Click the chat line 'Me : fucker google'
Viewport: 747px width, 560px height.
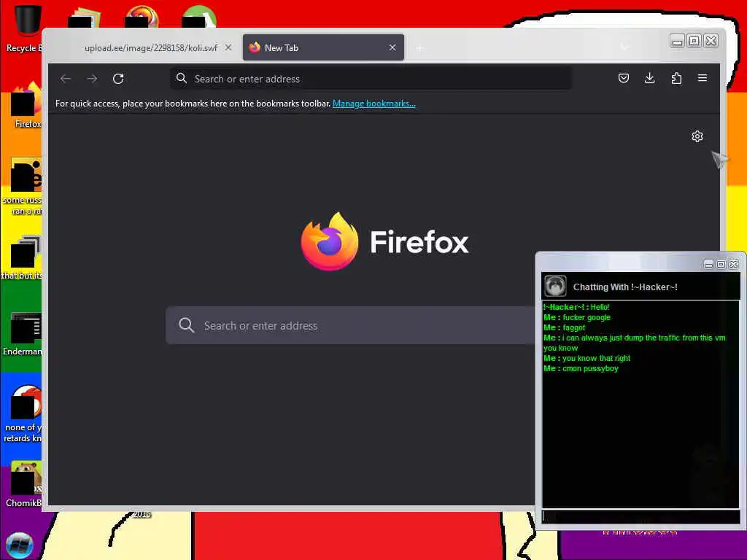click(577, 318)
